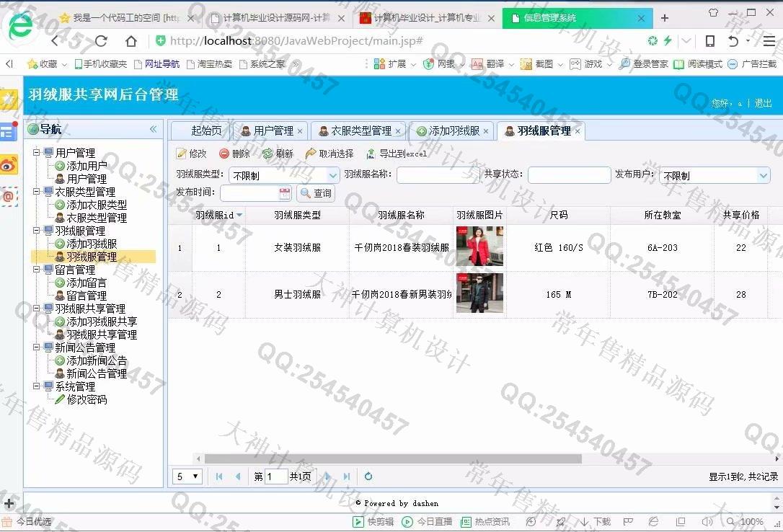This screenshot has height=532, width=783.
Task: Collapse the 留言管理 tree node
Action: click(37, 269)
